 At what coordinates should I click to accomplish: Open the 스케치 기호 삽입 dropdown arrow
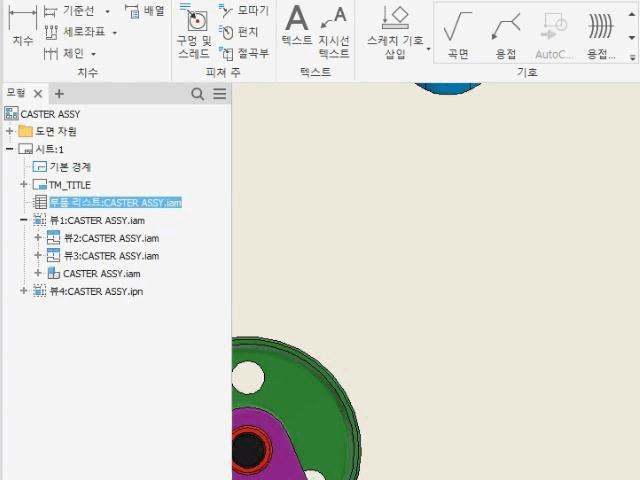[428, 49]
